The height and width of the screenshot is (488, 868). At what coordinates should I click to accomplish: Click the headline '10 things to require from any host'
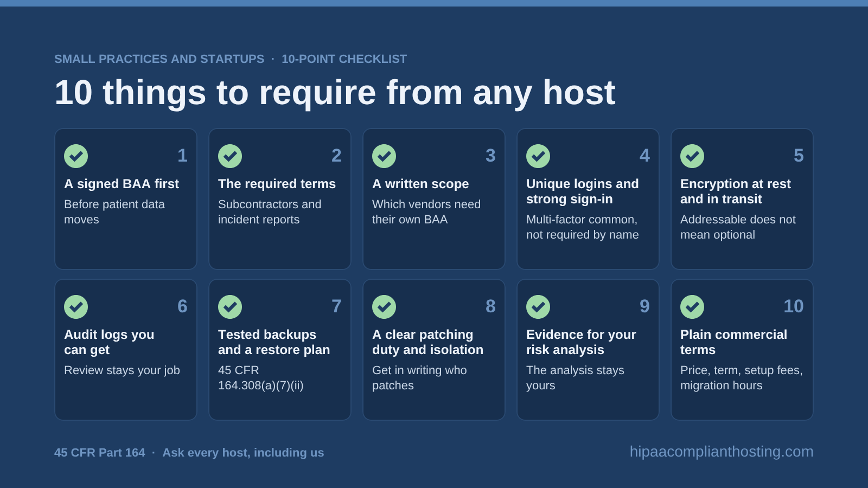tap(335, 92)
